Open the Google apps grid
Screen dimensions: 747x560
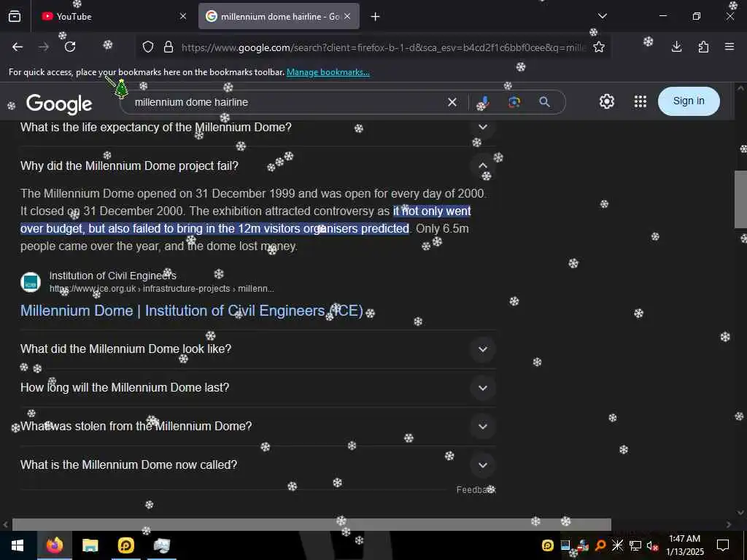click(640, 101)
